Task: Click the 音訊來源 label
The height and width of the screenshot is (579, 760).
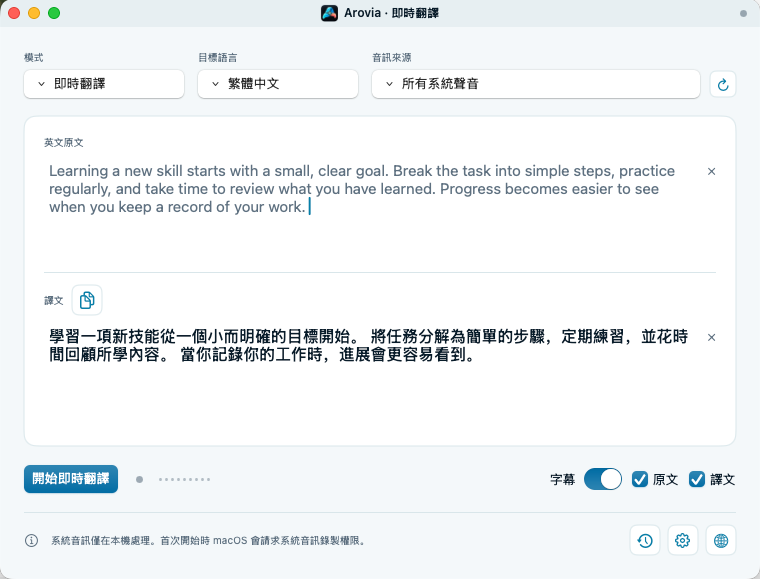Action: pyautogui.click(x=392, y=58)
